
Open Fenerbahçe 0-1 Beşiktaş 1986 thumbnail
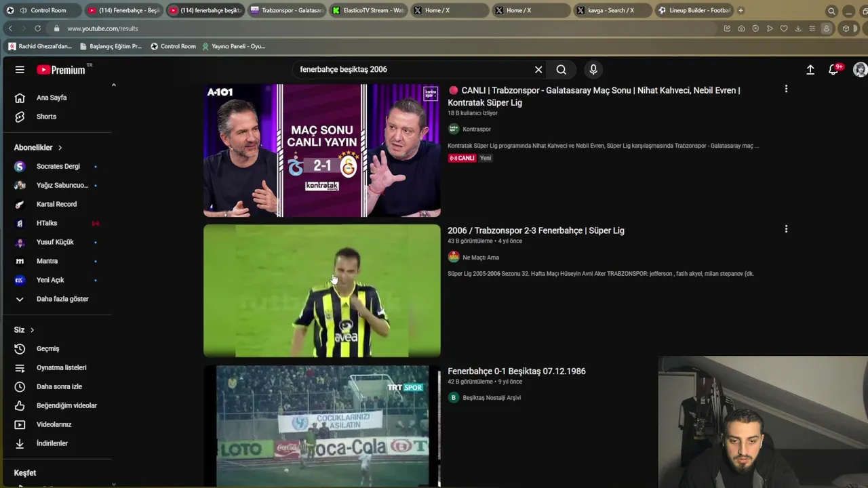tap(322, 426)
